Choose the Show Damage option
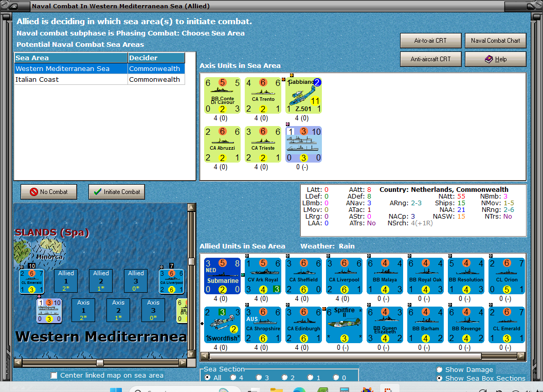 440,369
